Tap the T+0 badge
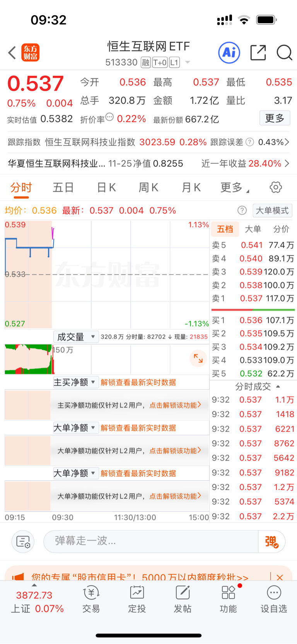The height and width of the screenshot is (644, 297). click(x=160, y=62)
